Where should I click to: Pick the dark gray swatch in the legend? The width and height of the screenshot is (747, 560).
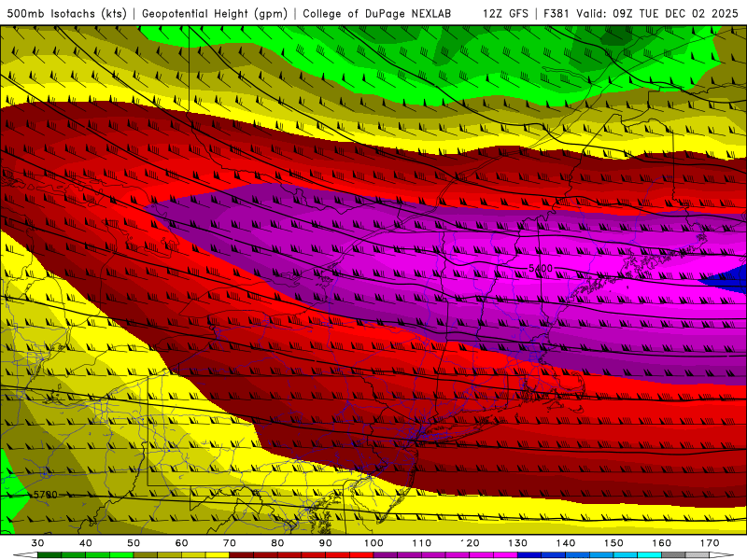[x=673, y=555]
